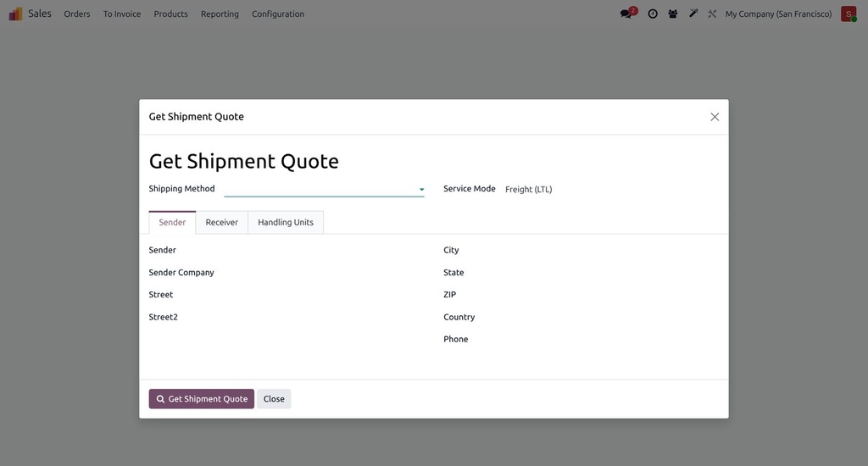The width and height of the screenshot is (868, 466).
Task: Open the debug tools wrench icon
Action: [712, 14]
